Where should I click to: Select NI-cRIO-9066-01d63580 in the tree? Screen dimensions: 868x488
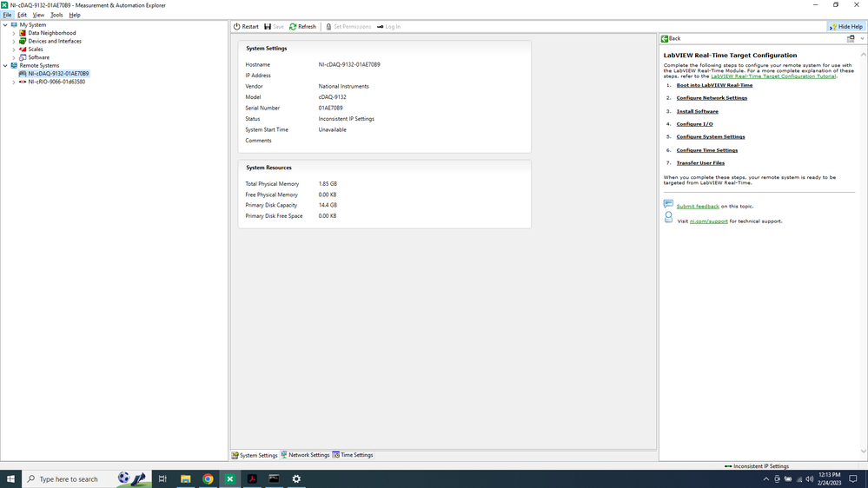tap(56, 82)
